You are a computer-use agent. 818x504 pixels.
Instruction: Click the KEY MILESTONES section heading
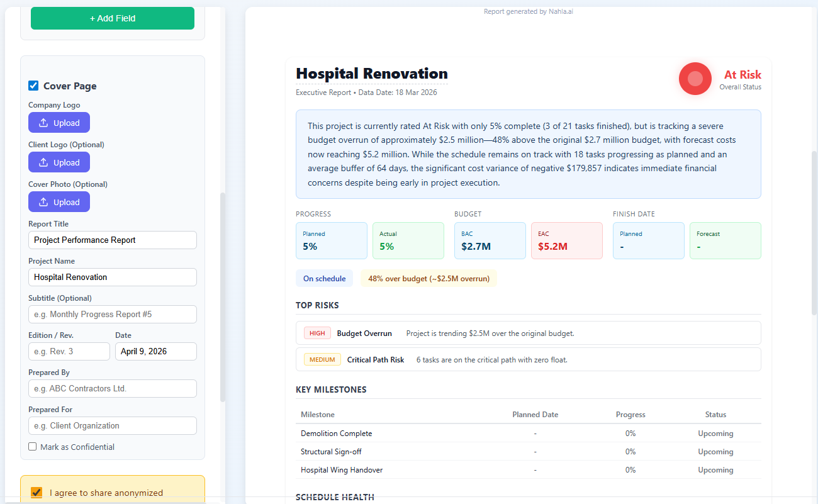coord(331,389)
